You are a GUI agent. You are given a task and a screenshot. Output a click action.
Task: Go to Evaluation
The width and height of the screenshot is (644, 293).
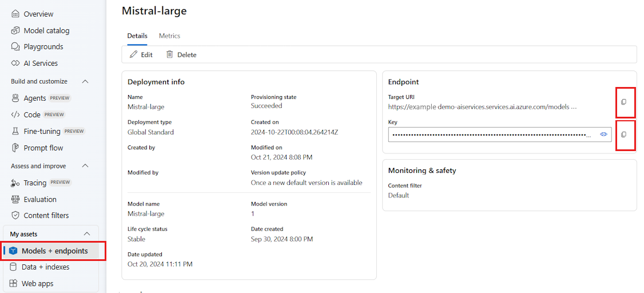click(x=40, y=199)
